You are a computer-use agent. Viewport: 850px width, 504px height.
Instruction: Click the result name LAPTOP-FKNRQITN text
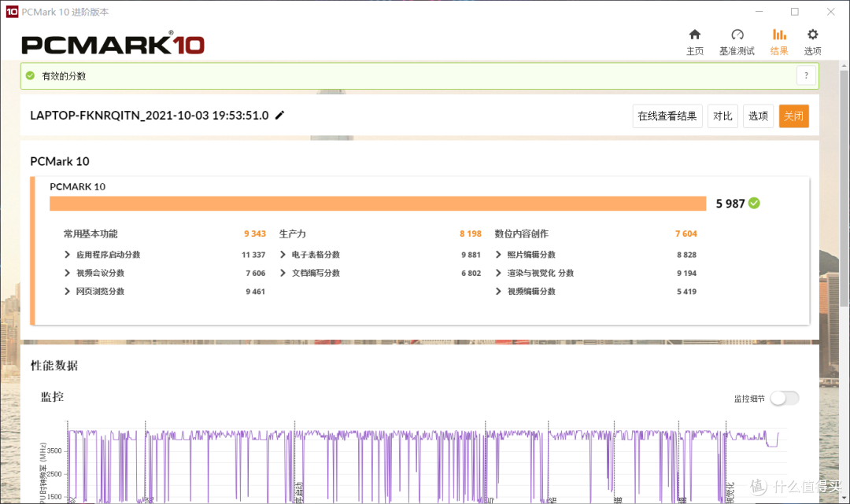(149, 116)
